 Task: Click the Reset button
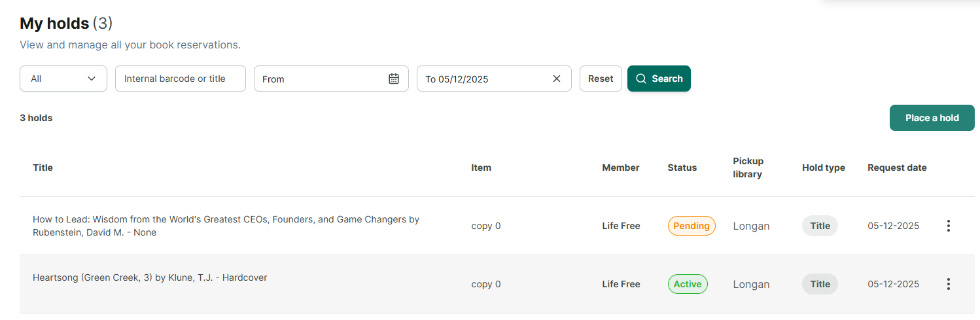(601, 79)
